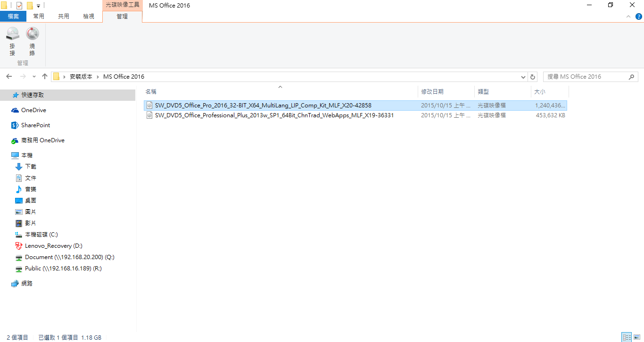Switch to the 常用 ribbon tab

coord(39,16)
